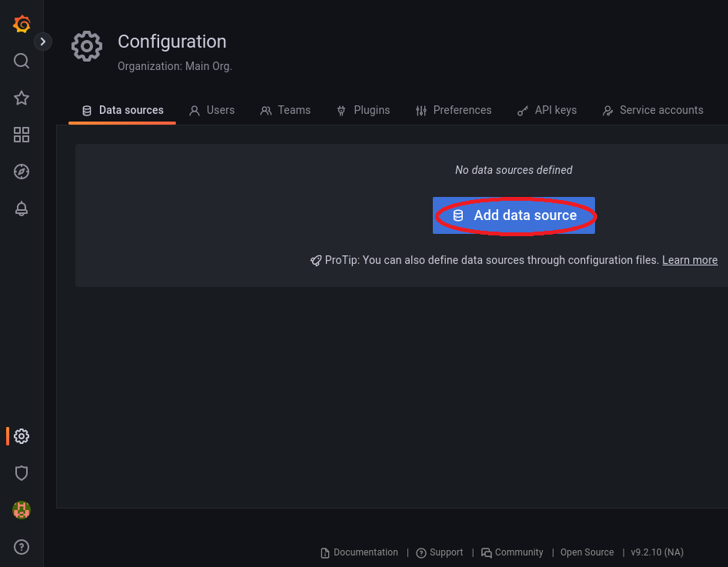The image size is (728, 567).
Task: Click the Configuration gear in sidebar
Action: tap(22, 436)
